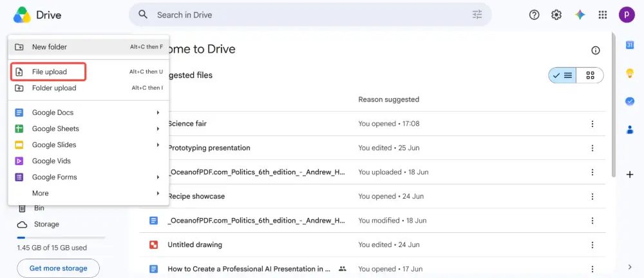644x278 pixels.
Task: Switch to grid layout view
Action: pos(590,75)
